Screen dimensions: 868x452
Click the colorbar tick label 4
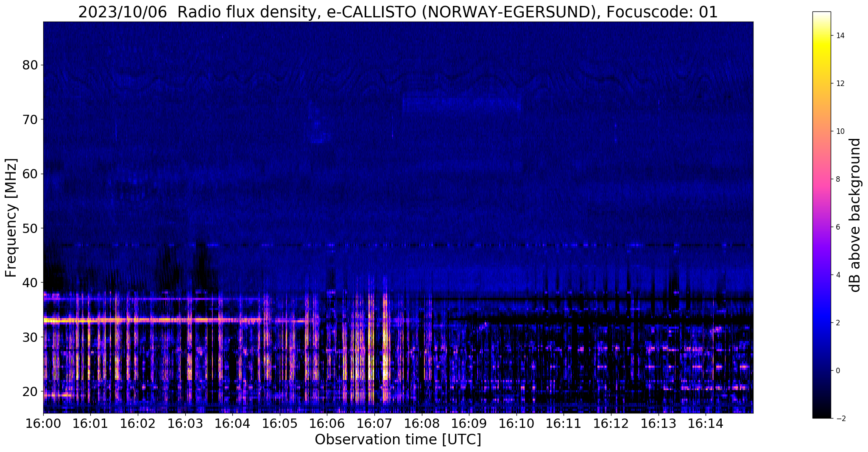point(838,275)
